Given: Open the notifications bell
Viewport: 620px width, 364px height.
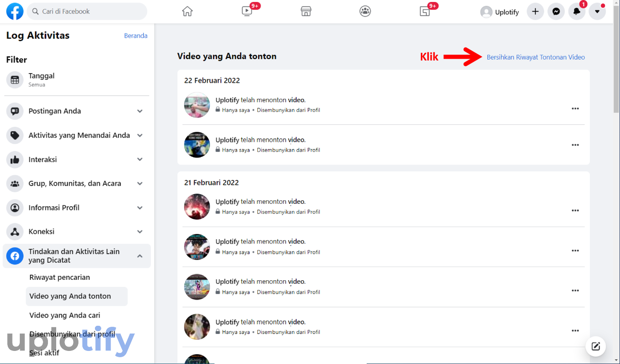Looking at the screenshot, I should pyautogui.click(x=576, y=12).
